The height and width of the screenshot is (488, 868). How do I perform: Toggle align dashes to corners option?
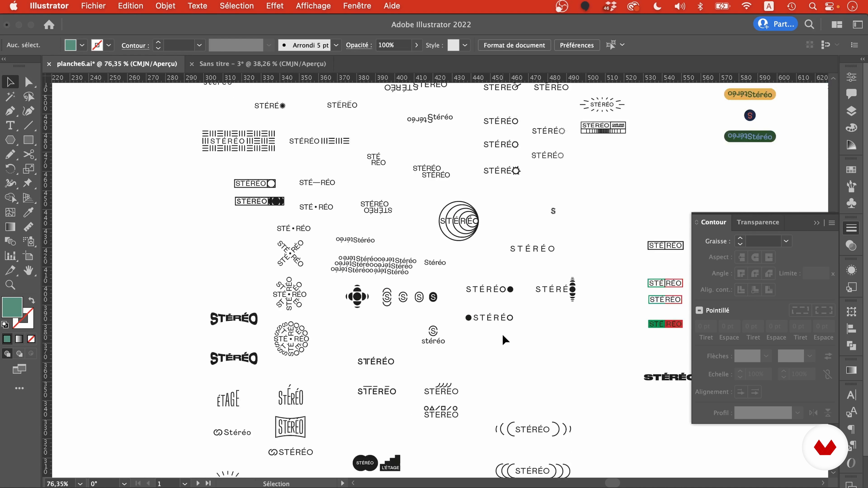point(823,310)
